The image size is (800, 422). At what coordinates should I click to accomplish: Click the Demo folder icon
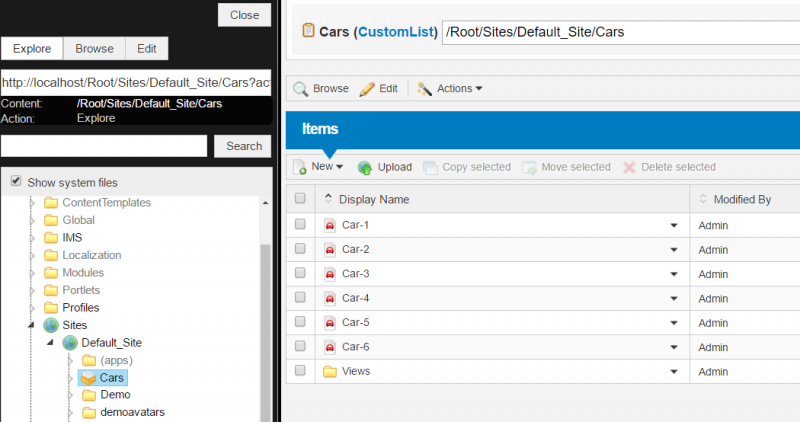click(89, 395)
